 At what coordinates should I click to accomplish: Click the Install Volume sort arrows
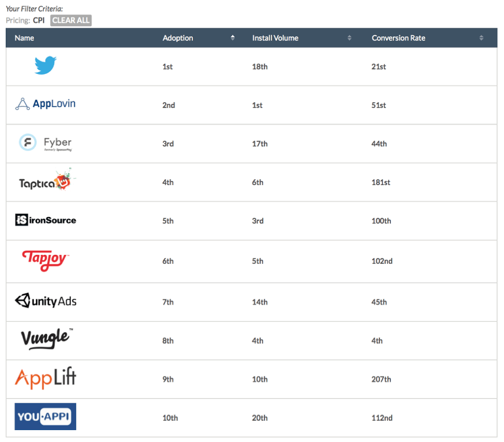click(x=349, y=38)
